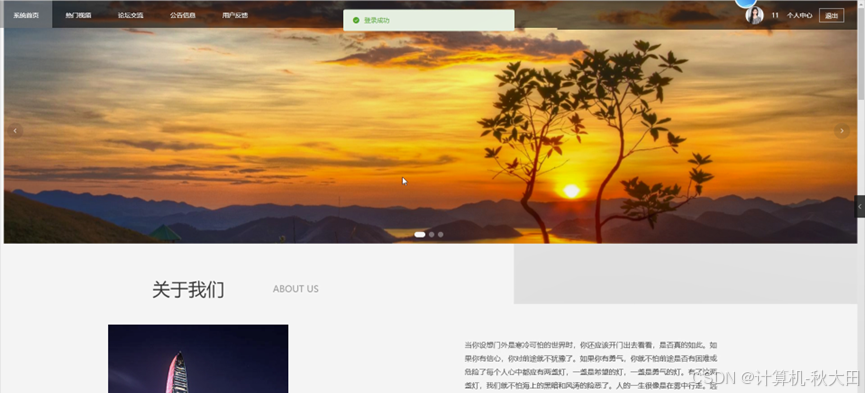Select the second carousel indicator dot

click(x=431, y=235)
